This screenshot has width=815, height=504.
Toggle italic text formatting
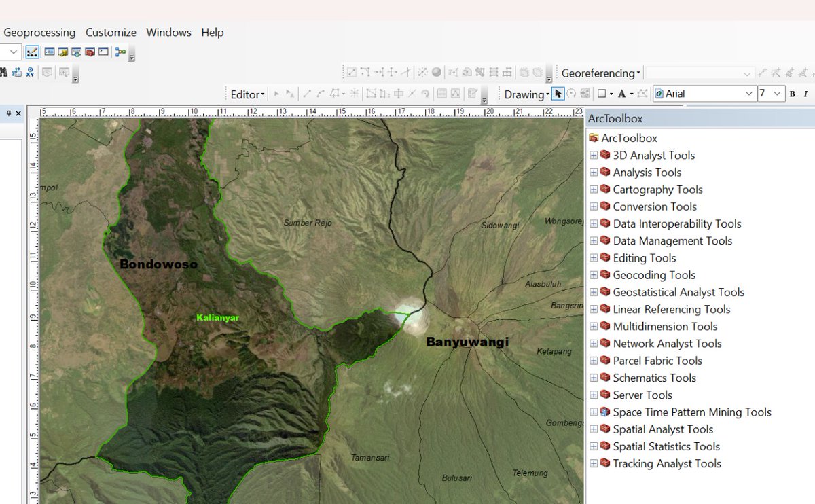[x=806, y=94]
